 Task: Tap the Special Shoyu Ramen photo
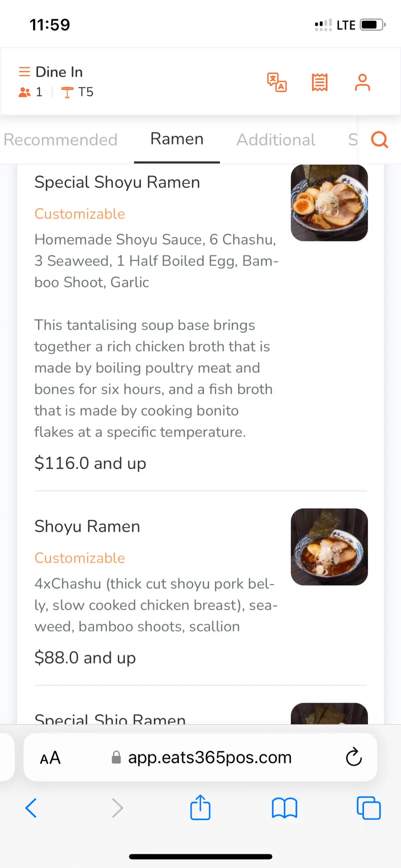click(x=329, y=203)
